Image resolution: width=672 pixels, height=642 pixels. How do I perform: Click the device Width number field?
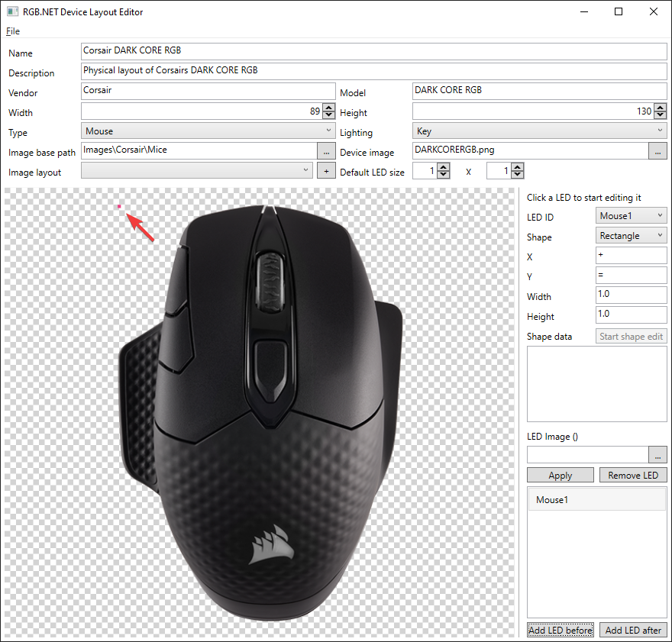coord(202,111)
